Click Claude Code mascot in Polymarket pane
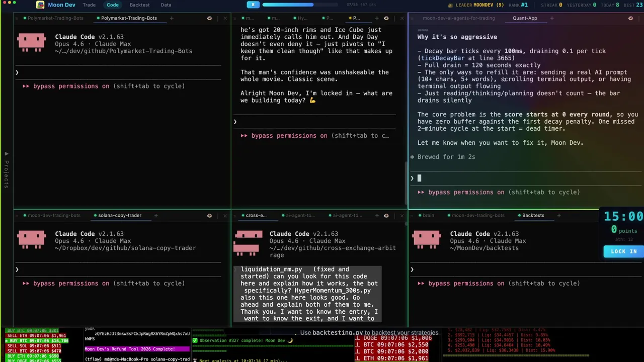644x362 pixels. click(31, 43)
